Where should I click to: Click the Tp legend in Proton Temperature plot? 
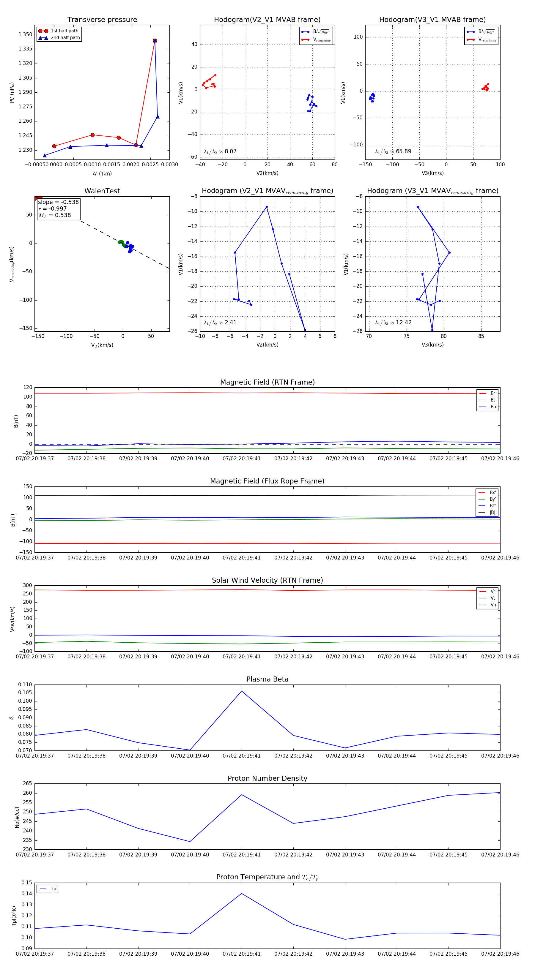coord(48,889)
